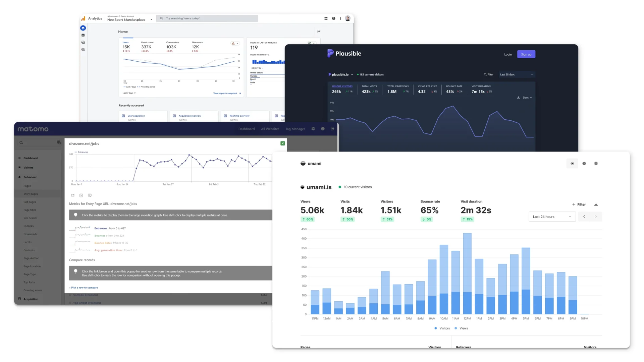Click umami download data icon

[596, 204]
